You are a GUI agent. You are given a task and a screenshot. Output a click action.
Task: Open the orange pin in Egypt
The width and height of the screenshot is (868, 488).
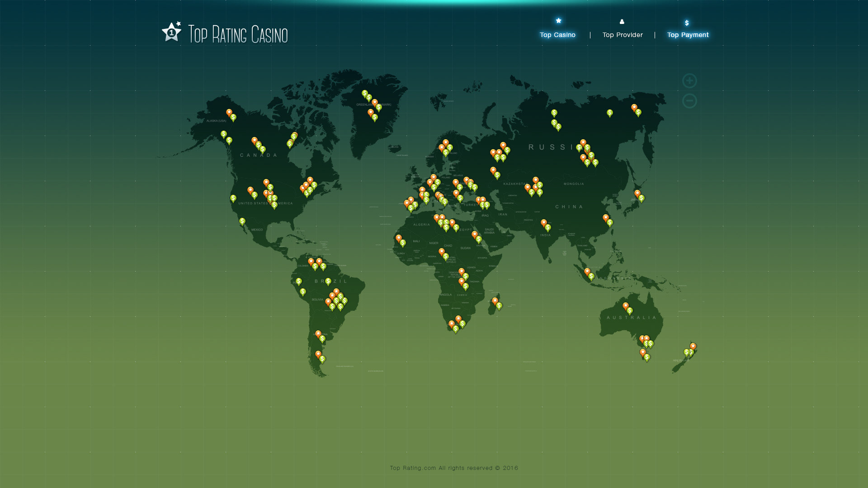(475, 234)
